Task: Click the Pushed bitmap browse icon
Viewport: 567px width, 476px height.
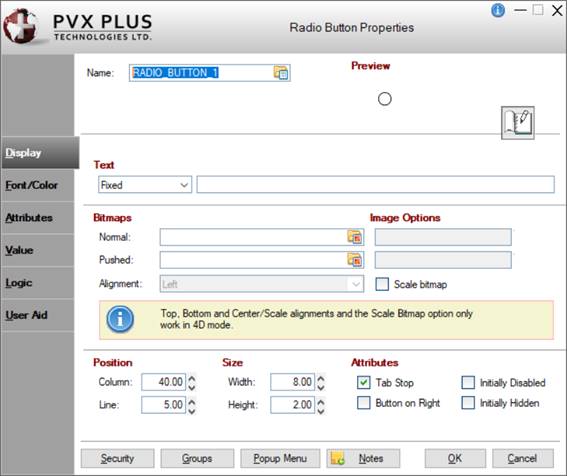Action: [355, 260]
